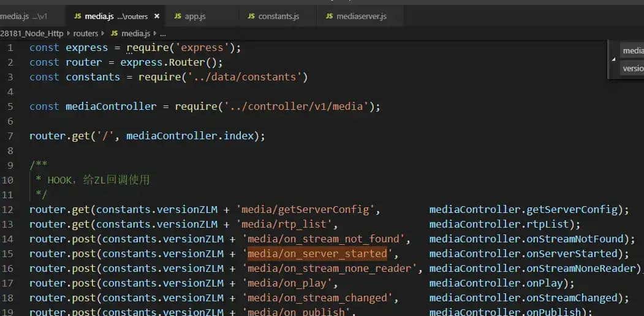The image size is (644, 316).
Task: Click the JS icon on the active routers media.js tab
Action: [x=77, y=16]
